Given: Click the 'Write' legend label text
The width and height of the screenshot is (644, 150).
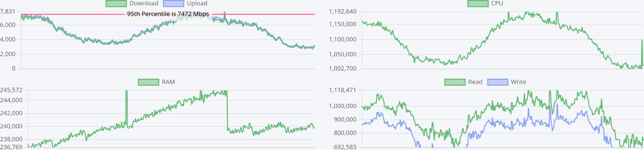Looking at the screenshot, I should pos(518,82).
